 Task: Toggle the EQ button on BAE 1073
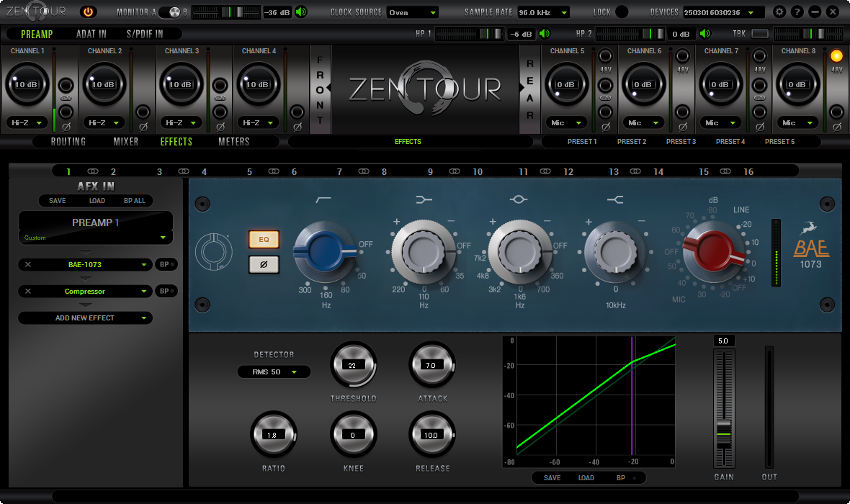[x=264, y=239]
